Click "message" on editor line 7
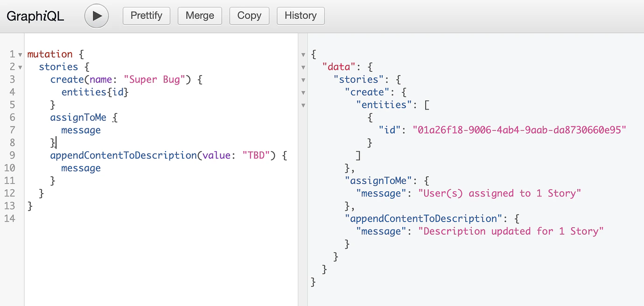 click(81, 130)
